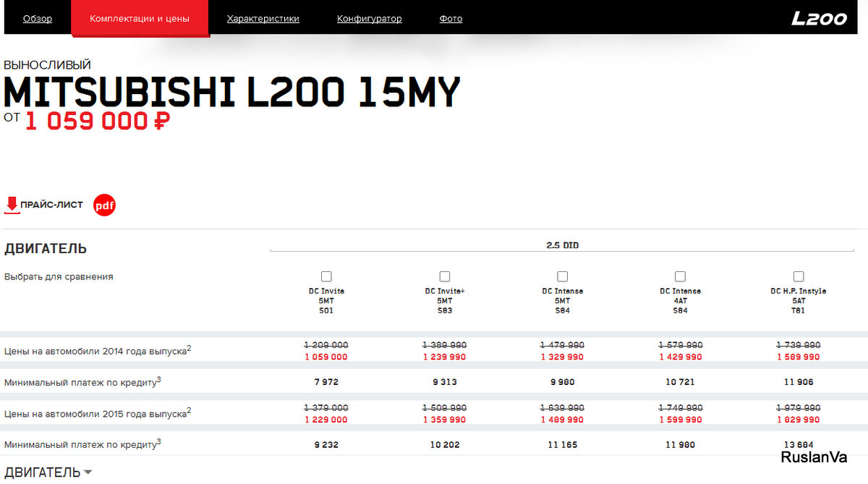This screenshot has height=484, width=868.
Task: Click the Выбрать для сравнения label
Action: pyautogui.click(x=59, y=276)
